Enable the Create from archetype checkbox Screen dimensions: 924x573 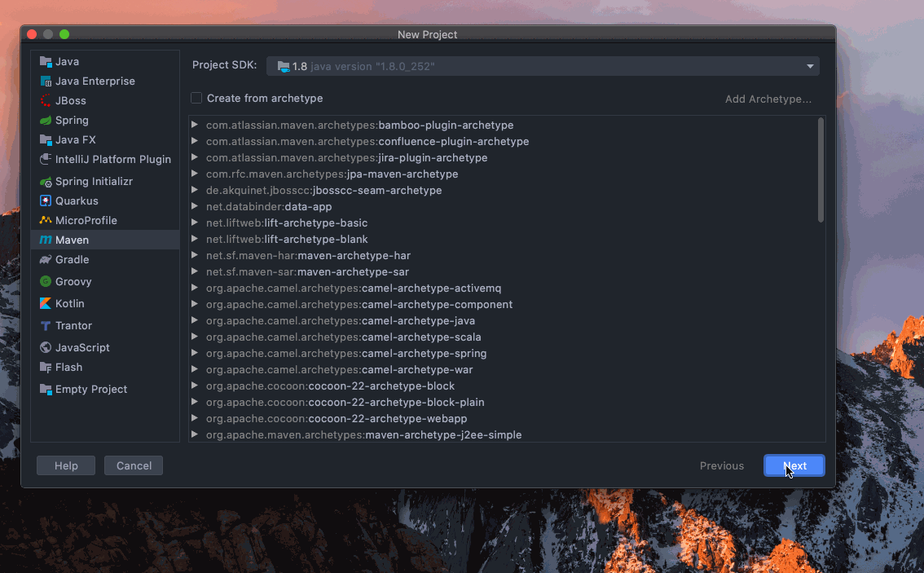pyautogui.click(x=196, y=97)
